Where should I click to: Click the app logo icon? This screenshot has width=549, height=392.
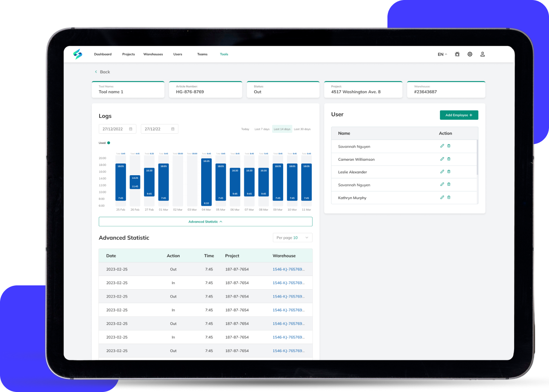pyautogui.click(x=78, y=54)
